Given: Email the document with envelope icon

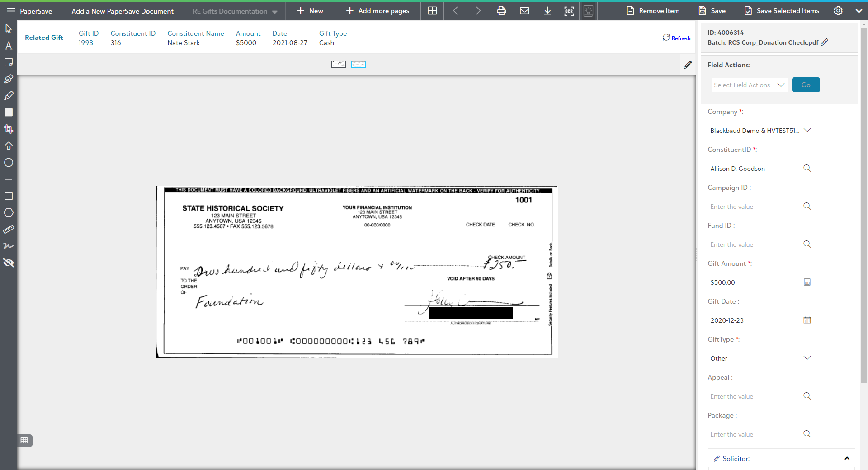Looking at the screenshot, I should point(524,11).
